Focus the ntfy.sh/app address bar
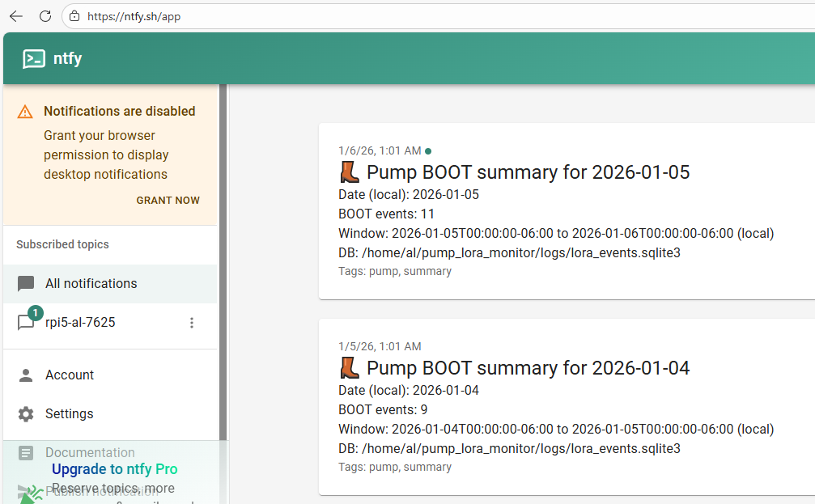Screen dimensions: 815x504 (x=405, y=16)
